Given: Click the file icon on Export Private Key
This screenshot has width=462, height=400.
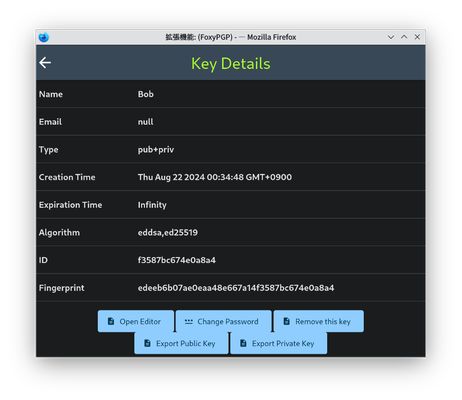Looking at the screenshot, I should 243,343.
